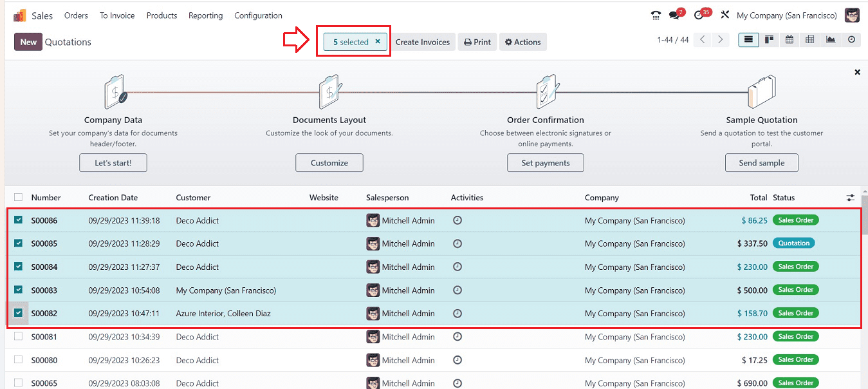Uncheck the S00082 row checkbox
Viewport: 868px width, 389px height.
coord(18,313)
